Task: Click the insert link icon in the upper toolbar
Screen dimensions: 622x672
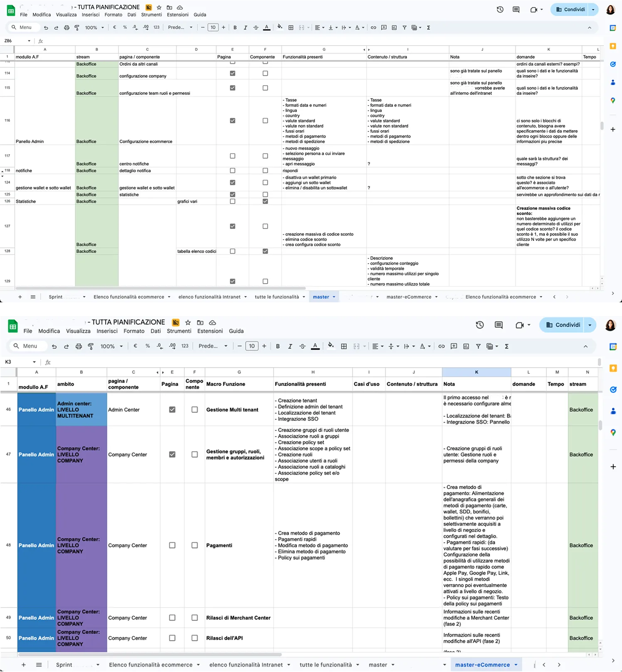Action: pyautogui.click(x=373, y=28)
